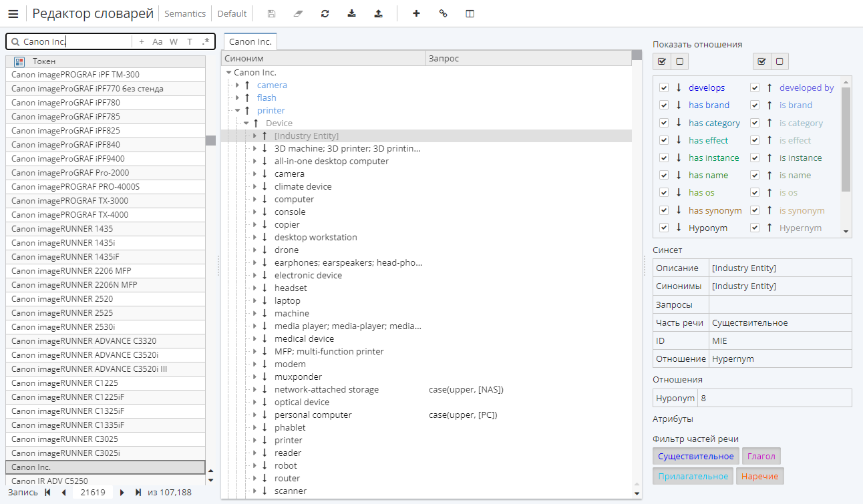Click the download import icon
The width and height of the screenshot is (863, 504).
(x=351, y=13)
